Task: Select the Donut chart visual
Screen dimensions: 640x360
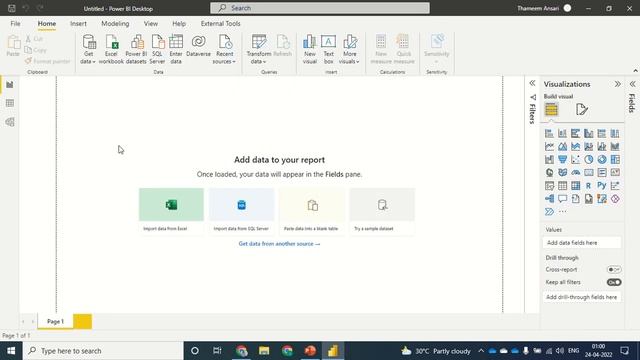Action: pos(602,160)
